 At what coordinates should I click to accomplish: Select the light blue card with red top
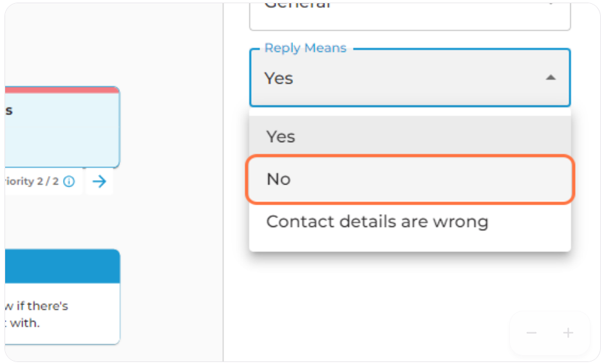pyautogui.click(x=62, y=127)
